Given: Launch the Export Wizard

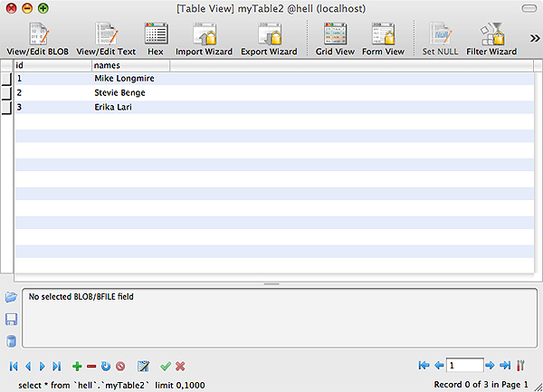Looking at the screenshot, I should point(269,39).
